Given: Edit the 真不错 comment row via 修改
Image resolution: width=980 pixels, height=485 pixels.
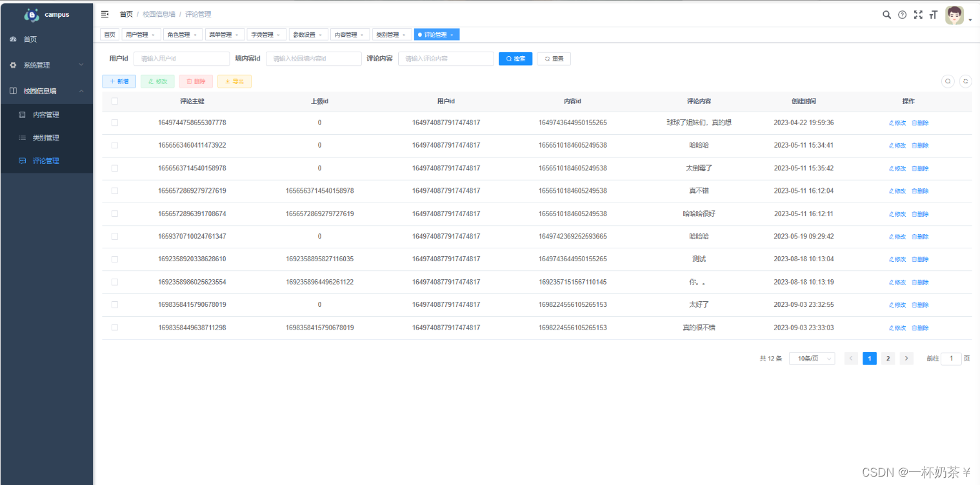Looking at the screenshot, I should 897,191.
